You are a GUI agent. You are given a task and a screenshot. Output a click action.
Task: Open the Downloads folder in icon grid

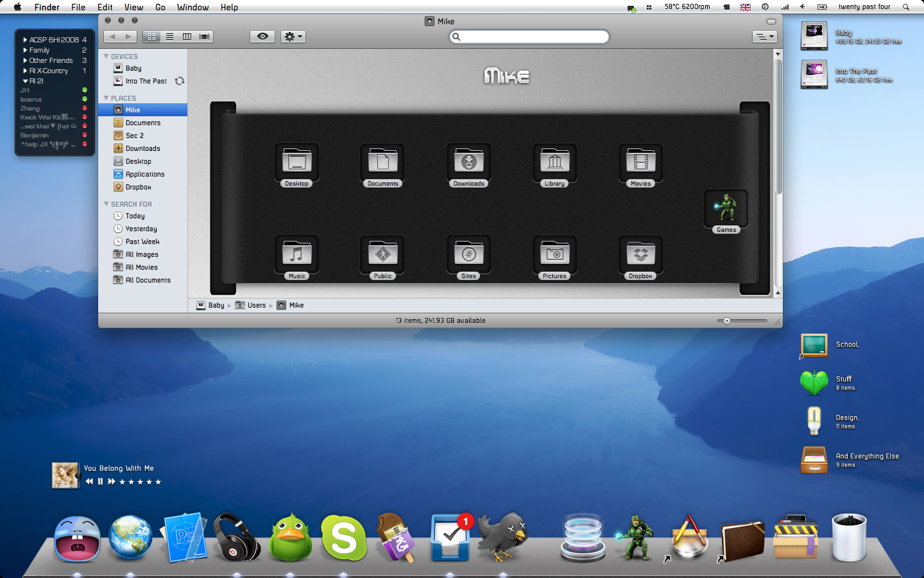468,162
